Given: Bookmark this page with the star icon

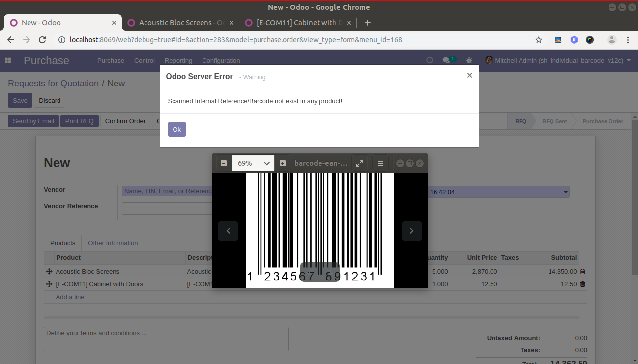Looking at the screenshot, I should (x=539, y=40).
